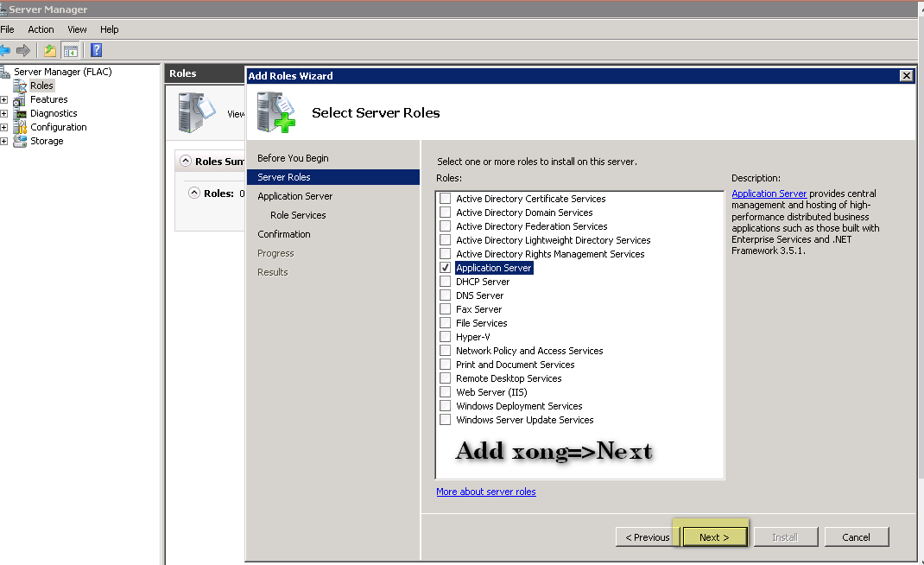This screenshot has height=565, width=924.
Task: Check Active Directory Certificate Services
Action: [446, 199]
